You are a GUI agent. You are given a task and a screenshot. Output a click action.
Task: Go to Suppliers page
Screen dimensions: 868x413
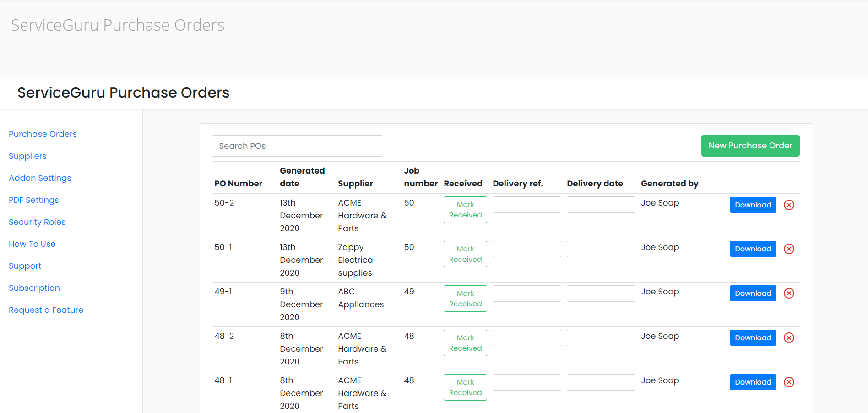pos(27,156)
